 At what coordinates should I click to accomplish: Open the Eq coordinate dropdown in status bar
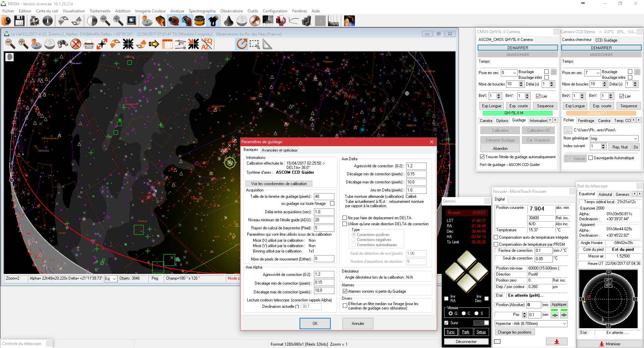point(114,279)
